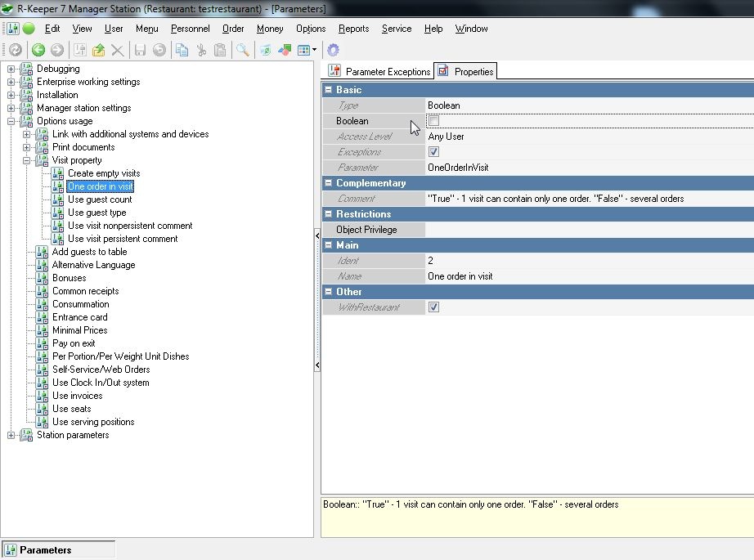
Task: Click the green Back arrow toolbar button
Action: coord(38,51)
